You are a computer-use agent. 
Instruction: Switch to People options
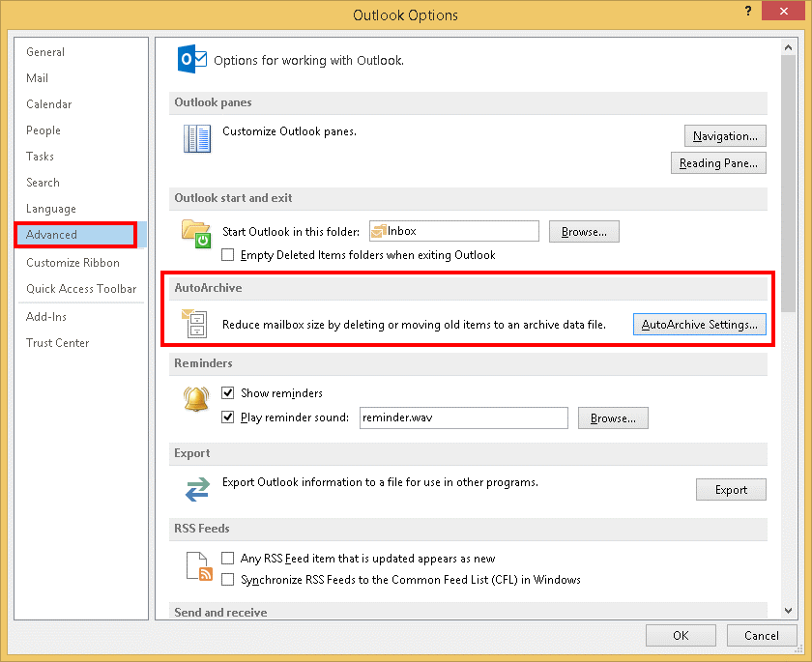pyautogui.click(x=80, y=130)
